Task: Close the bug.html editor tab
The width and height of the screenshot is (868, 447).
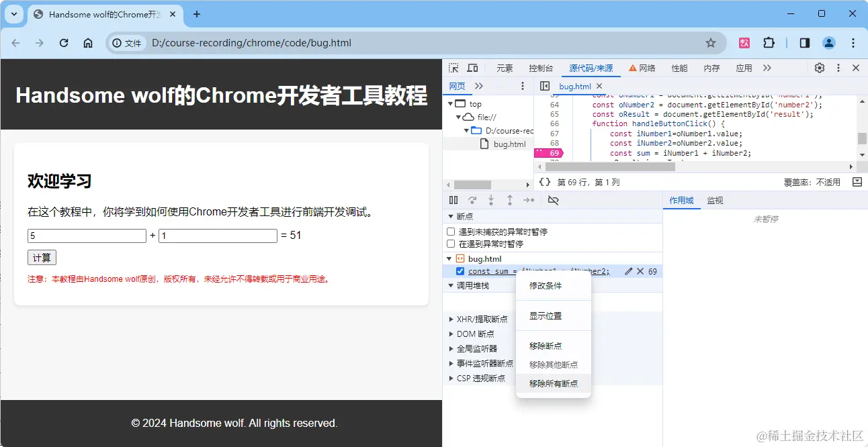Action: point(599,87)
